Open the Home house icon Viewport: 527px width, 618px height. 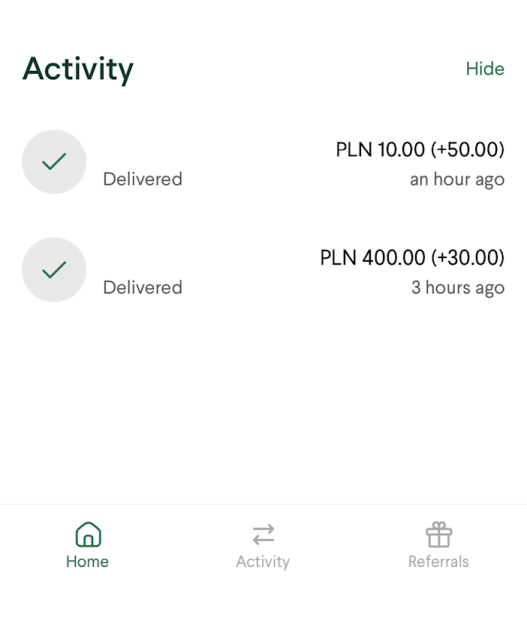88,534
